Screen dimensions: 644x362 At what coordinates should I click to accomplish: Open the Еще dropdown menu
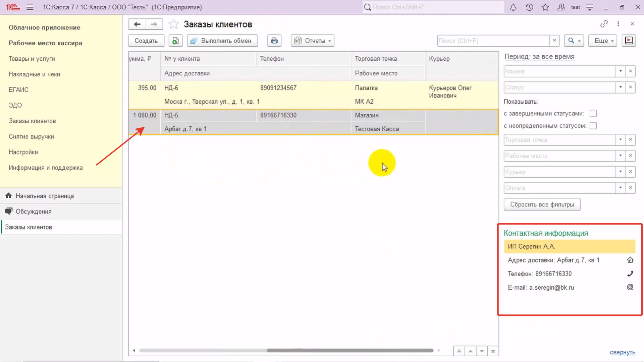pos(603,41)
